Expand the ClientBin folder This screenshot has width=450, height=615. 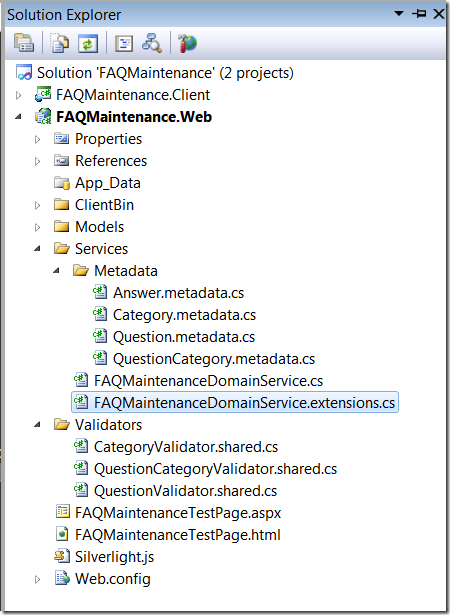[37, 205]
